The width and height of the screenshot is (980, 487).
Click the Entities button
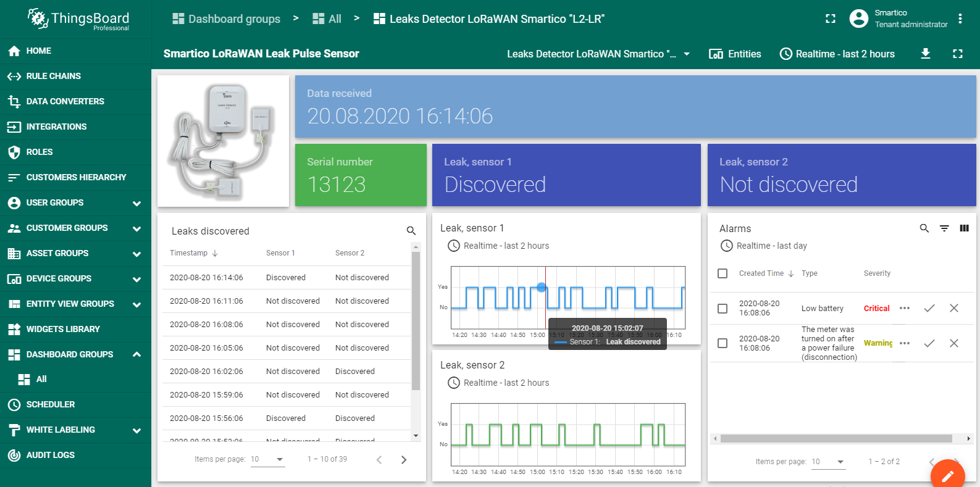[x=735, y=54]
